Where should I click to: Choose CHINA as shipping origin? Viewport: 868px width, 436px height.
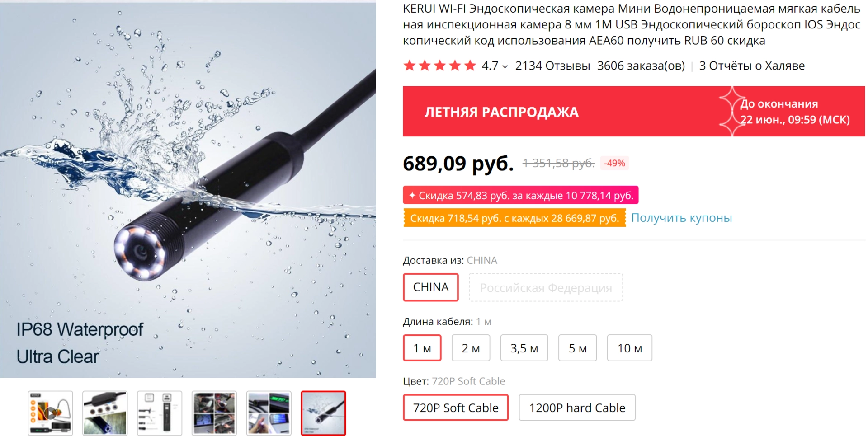[431, 287]
